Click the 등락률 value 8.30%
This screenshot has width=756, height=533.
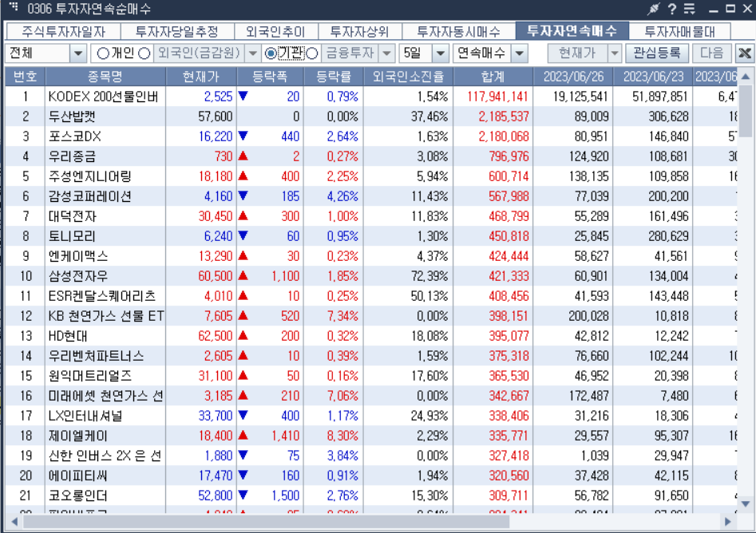pos(342,436)
